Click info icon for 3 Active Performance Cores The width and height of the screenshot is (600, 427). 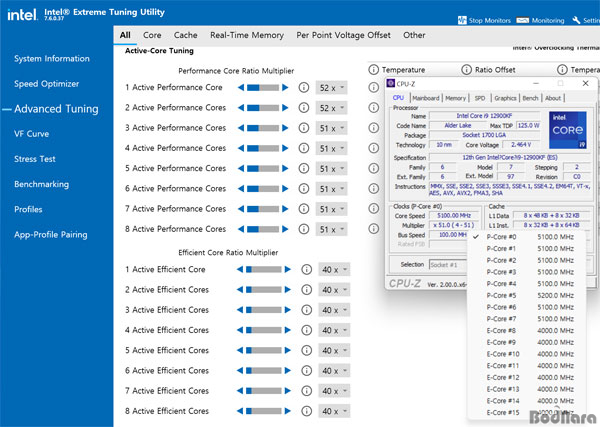pyautogui.click(x=304, y=128)
